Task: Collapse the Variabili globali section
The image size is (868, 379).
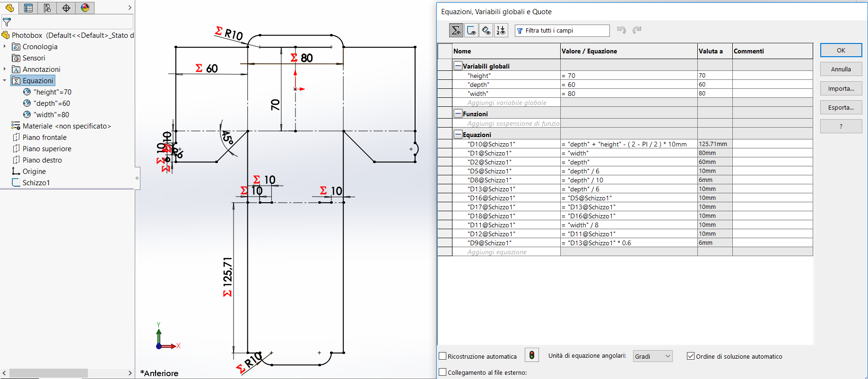Action: (x=458, y=66)
